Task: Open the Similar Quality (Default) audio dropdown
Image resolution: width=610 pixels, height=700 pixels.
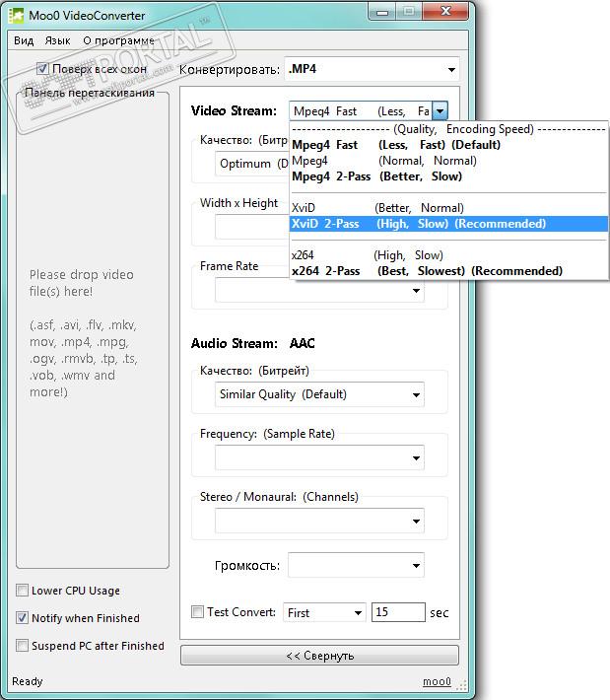Action: 319,394
